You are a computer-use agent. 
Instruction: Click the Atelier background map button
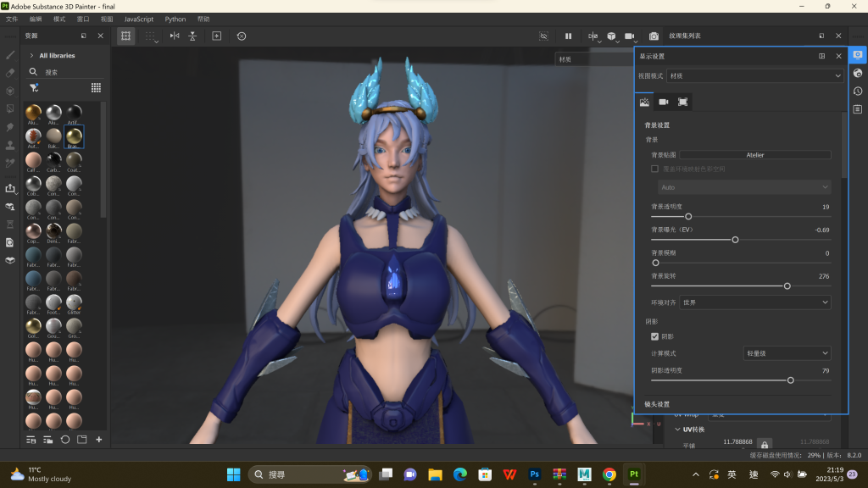755,155
